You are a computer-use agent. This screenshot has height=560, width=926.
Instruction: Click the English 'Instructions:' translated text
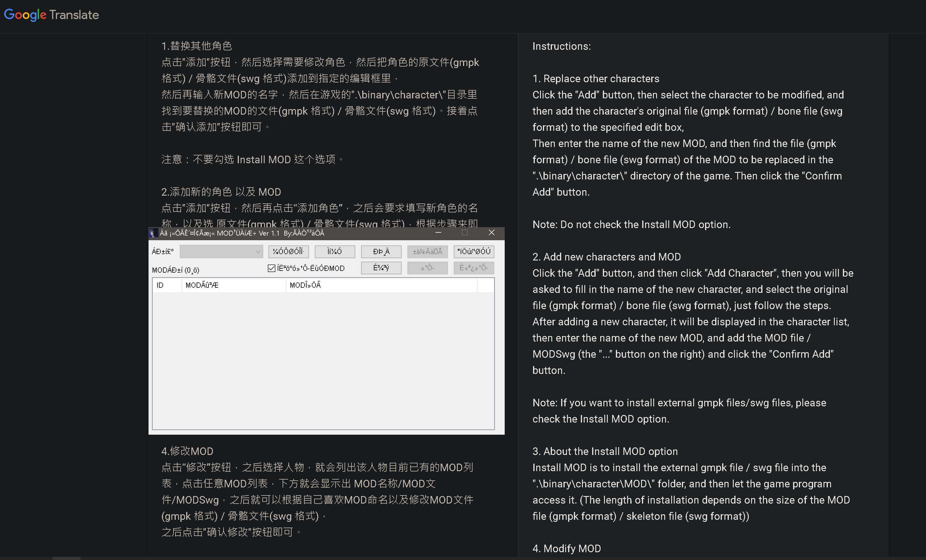point(561,46)
